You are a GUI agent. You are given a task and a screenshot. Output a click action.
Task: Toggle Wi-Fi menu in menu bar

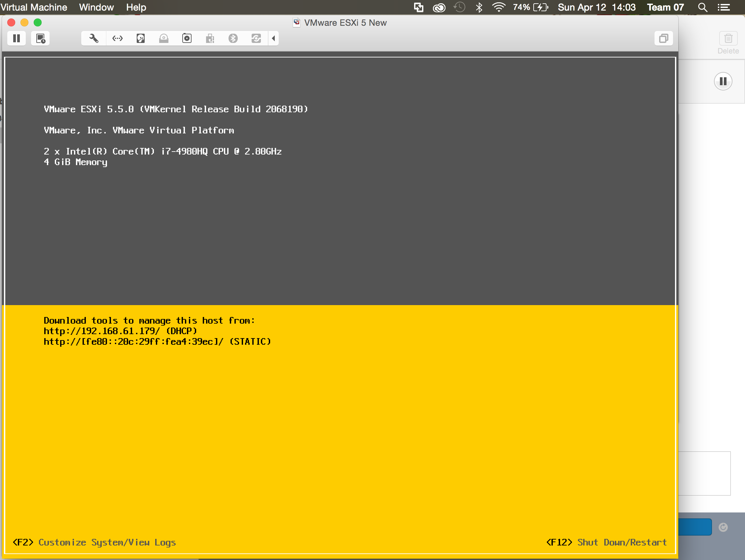(x=498, y=7)
